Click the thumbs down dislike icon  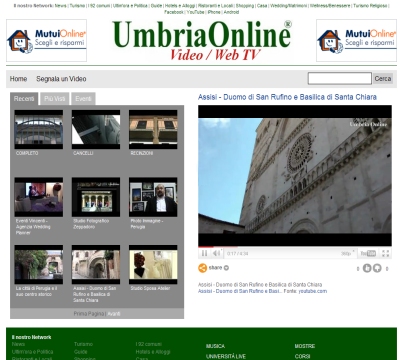pyautogui.click(x=377, y=268)
